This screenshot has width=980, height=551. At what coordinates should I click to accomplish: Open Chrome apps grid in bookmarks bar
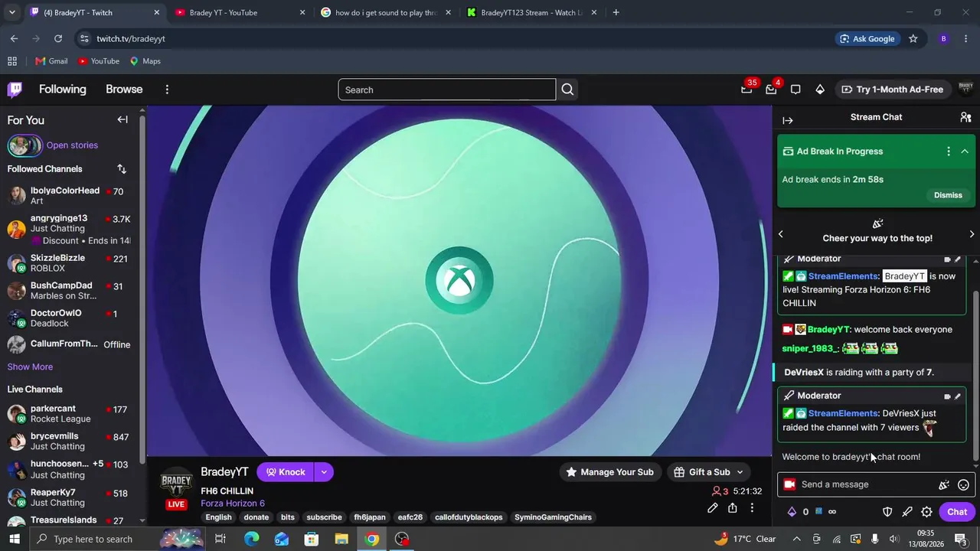click(12, 61)
